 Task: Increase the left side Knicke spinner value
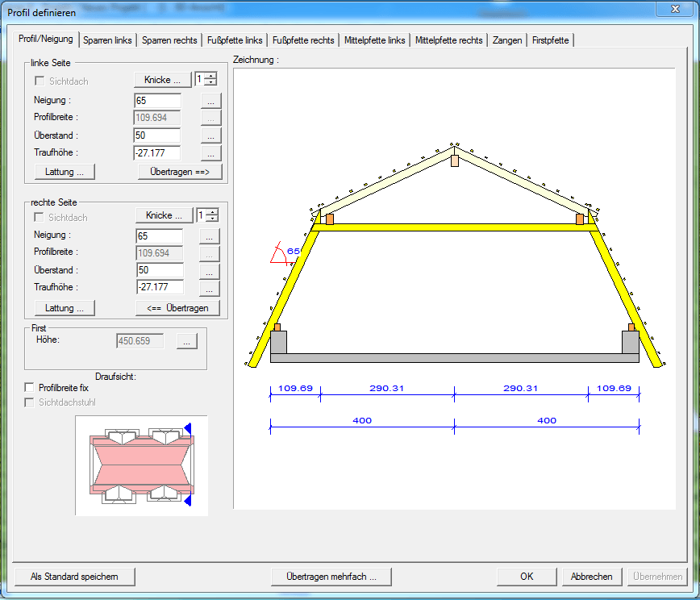click(211, 76)
